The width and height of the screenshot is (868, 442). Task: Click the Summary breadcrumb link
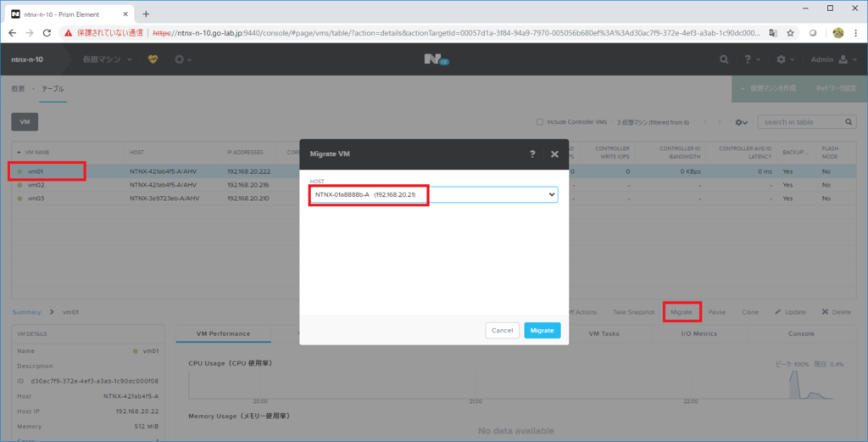point(26,312)
